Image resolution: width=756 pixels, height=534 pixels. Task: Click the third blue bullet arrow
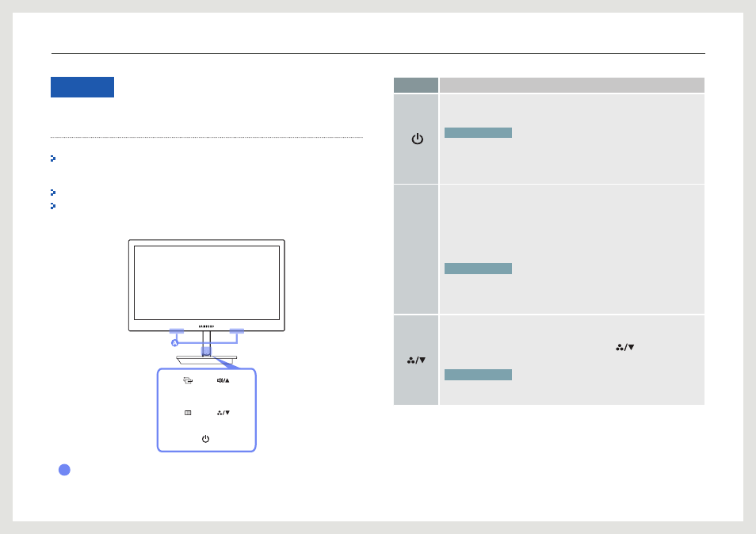click(53, 206)
